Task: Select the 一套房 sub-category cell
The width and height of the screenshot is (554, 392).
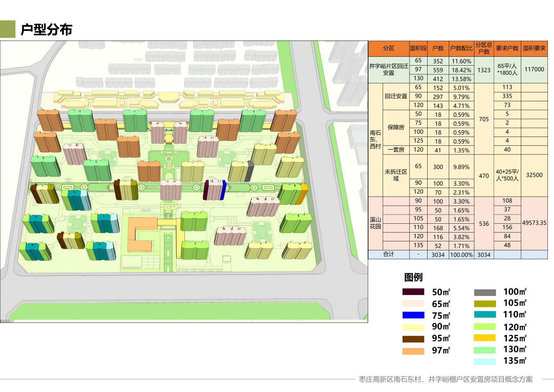Action: pyautogui.click(x=396, y=150)
